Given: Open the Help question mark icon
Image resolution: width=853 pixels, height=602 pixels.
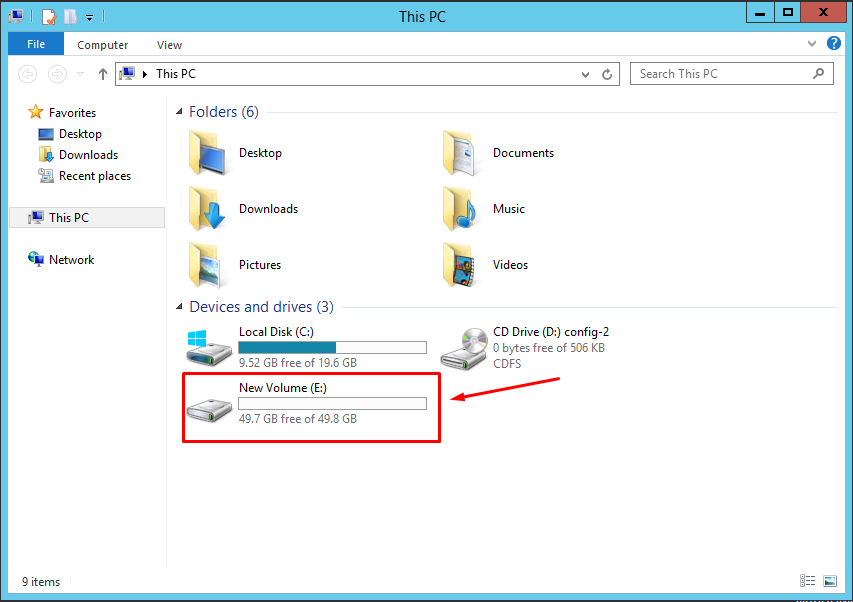Looking at the screenshot, I should coord(833,43).
